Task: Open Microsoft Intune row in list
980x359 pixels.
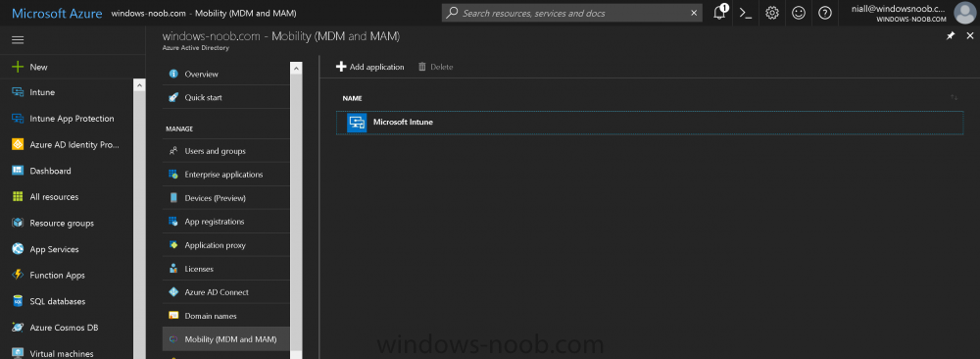Action: click(x=650, y=123)
